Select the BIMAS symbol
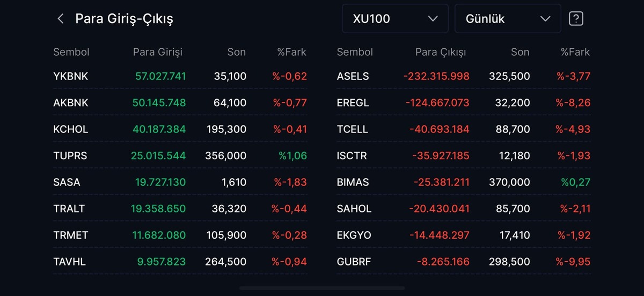Viewport: 644px width, 296px height. tap(353, 182)
